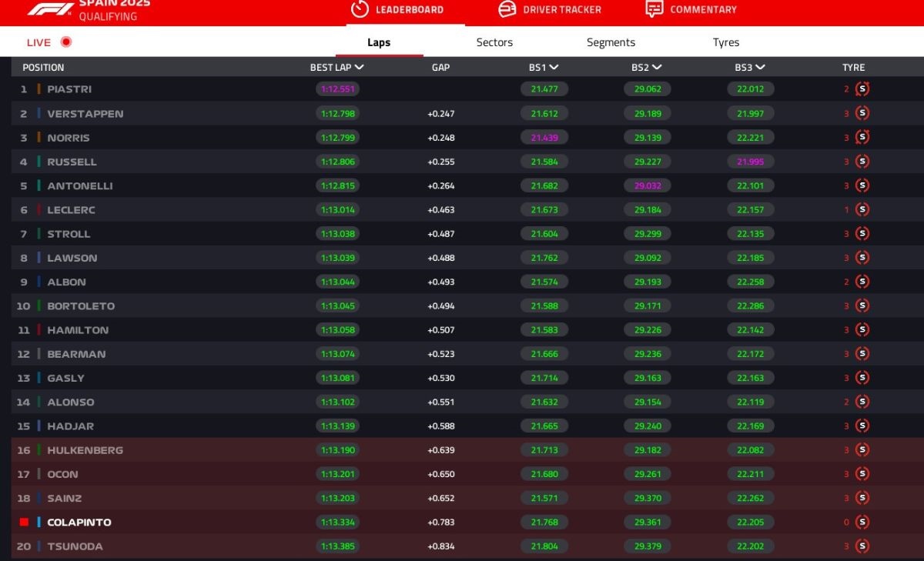Expand the BS1 column dropdown arrow
The width and height of the screenshot is (924, 561).
coord(554,68)
